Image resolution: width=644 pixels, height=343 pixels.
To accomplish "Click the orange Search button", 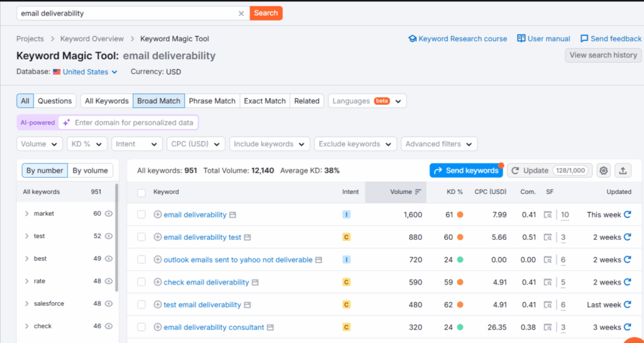I will click(x=266, y=13).
